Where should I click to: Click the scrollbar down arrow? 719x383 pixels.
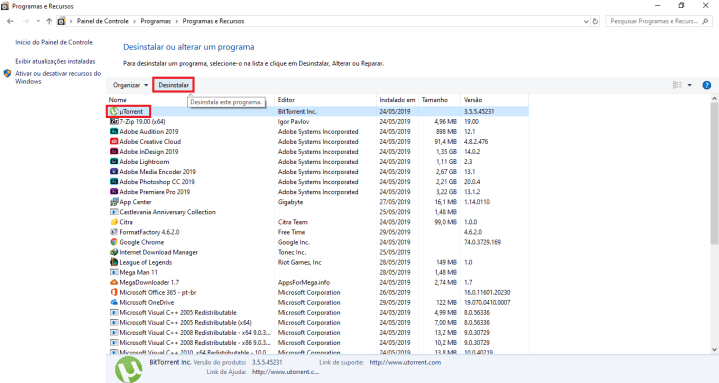pos(715,350)
